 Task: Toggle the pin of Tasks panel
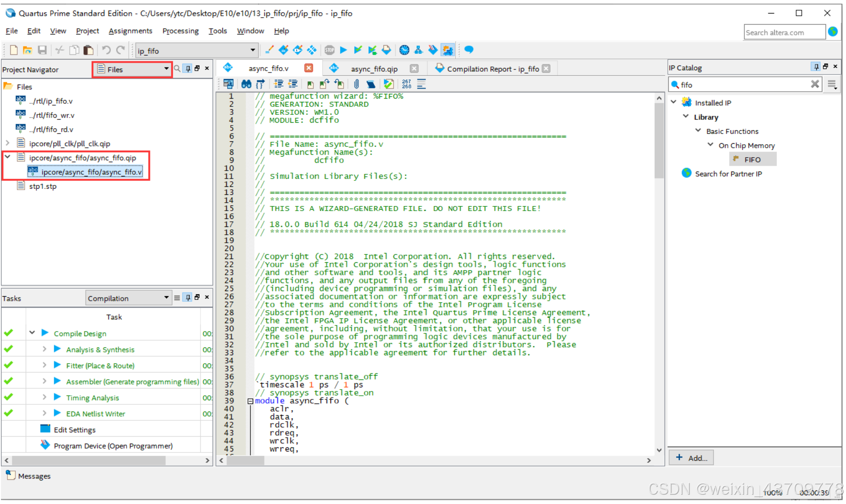tap(188, 298)
